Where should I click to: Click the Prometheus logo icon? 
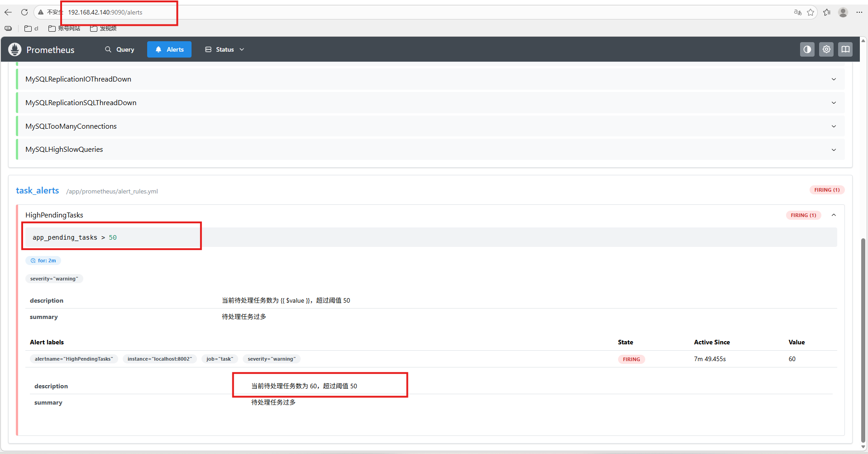point(15,49)
